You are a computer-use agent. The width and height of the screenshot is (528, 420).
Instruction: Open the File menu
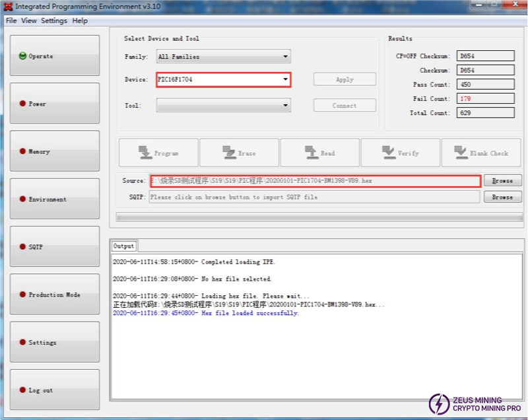coord(11,20)
